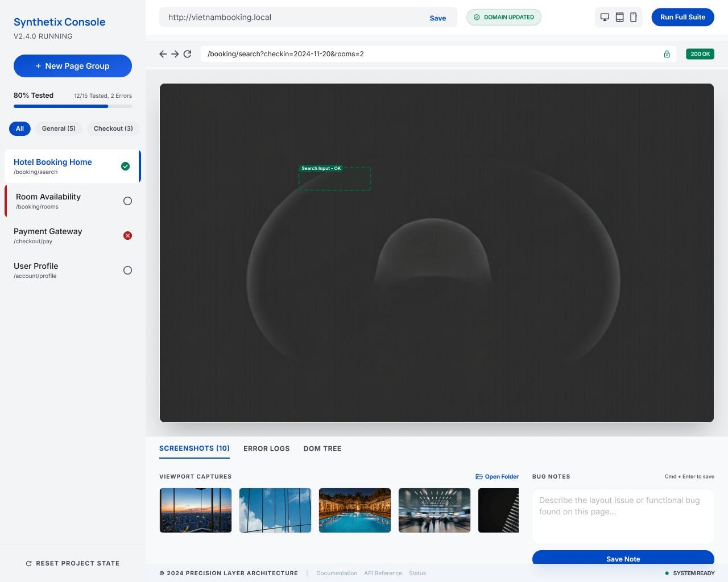728x582 pixels.
Task: Reload the page with refresh icon
Action: [x=187, y=53]
